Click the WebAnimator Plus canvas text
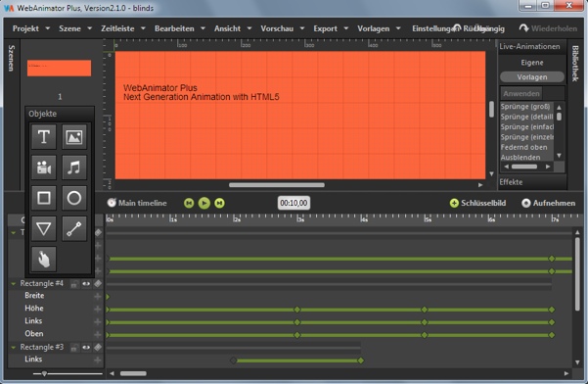 point(160,88)
